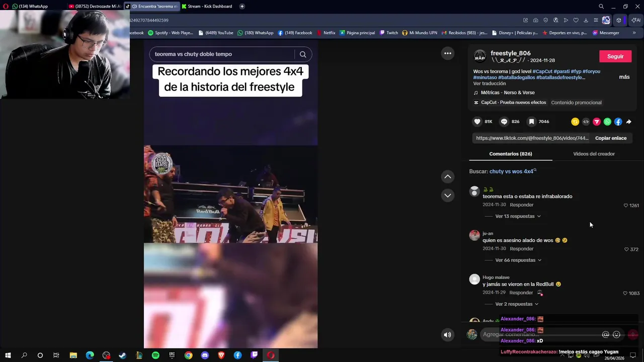Viewport: 644px width, 362px height.
Task: Like the 'teorema esta o estaba' comment
Action: click(626, 205)
